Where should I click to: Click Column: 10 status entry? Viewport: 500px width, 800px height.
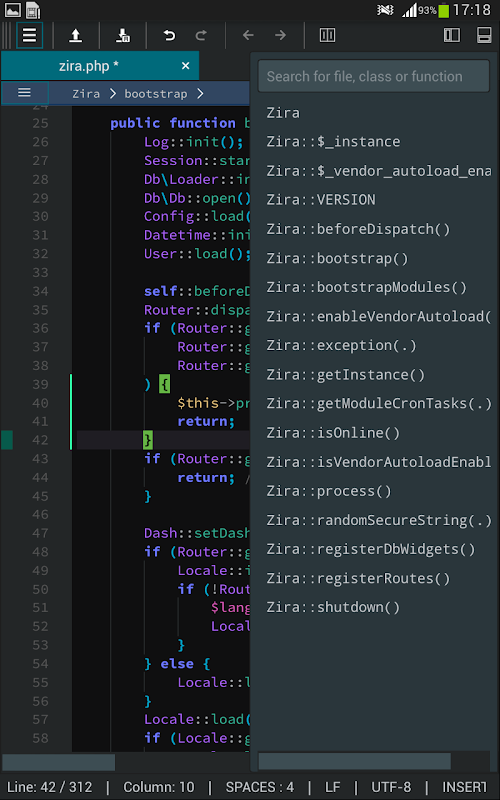159,787
